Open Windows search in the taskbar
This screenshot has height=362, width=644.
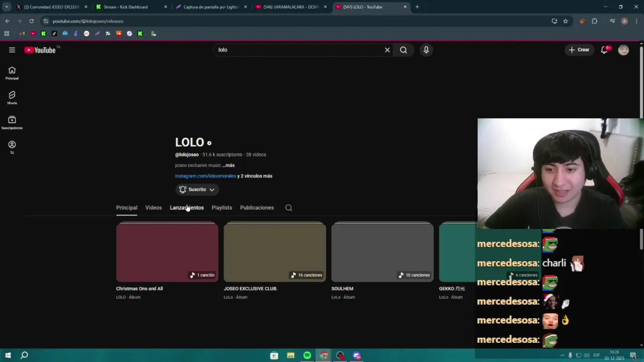click(x=24, y=355)
